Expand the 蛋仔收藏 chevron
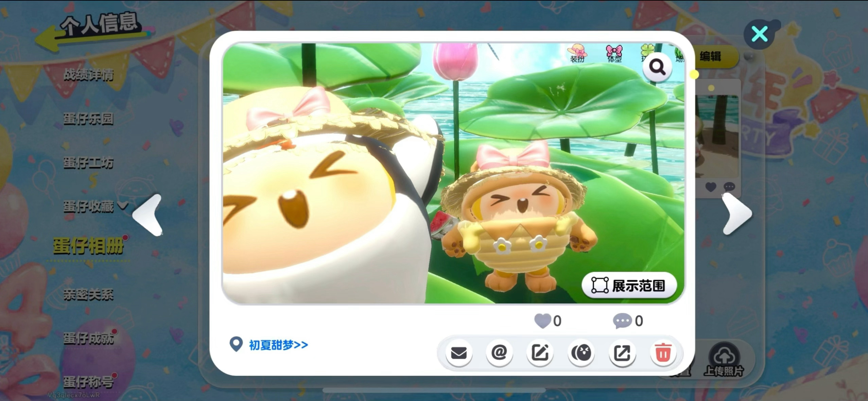 [123, 205]
